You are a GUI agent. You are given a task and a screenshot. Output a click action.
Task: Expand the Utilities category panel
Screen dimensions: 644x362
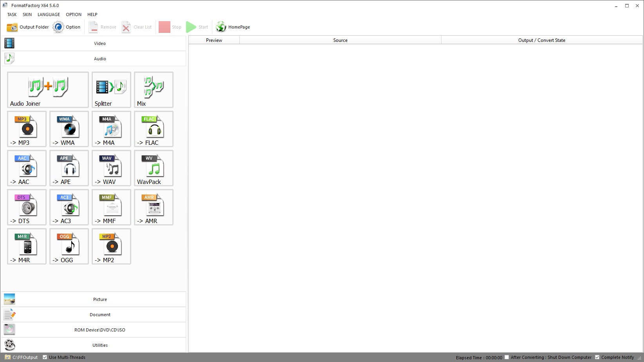(x=94, y=345)
